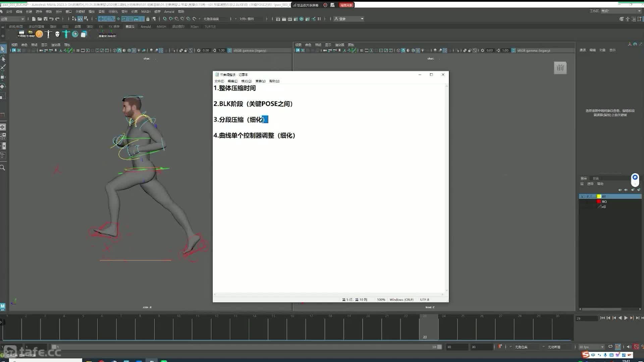Toggle cached playback icon beside loop button
The width and height of the screenshot is (644, 362).
tap(618, 347)
